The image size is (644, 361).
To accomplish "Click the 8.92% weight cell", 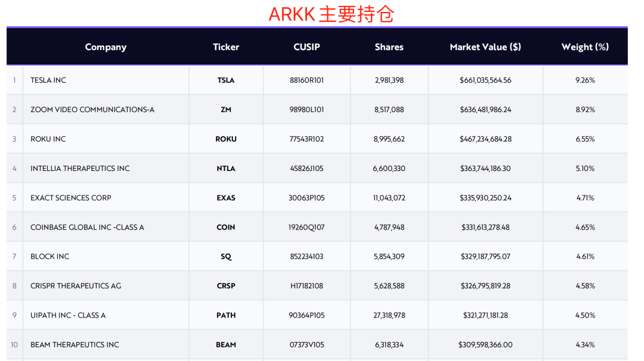I will click(585, 110).
